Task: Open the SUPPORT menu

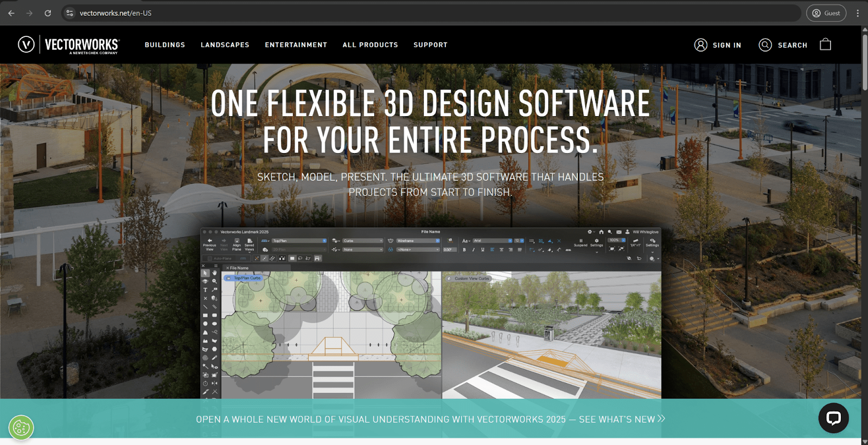Action: (431, 45)
